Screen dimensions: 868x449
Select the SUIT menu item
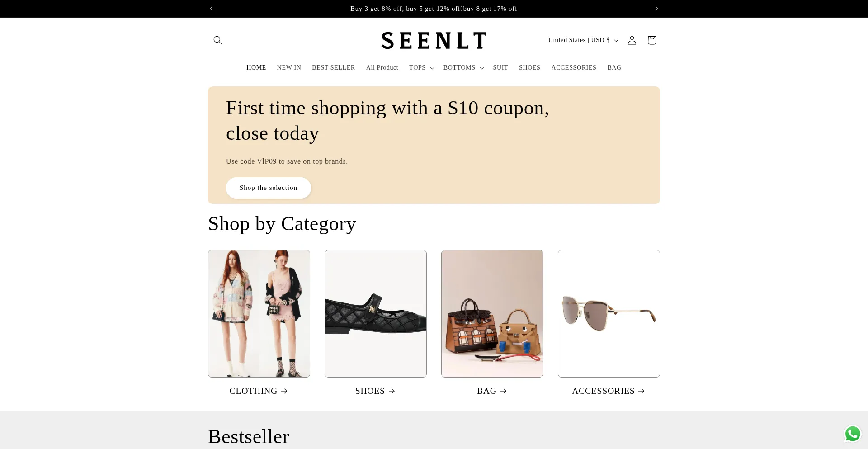(500, 68)
